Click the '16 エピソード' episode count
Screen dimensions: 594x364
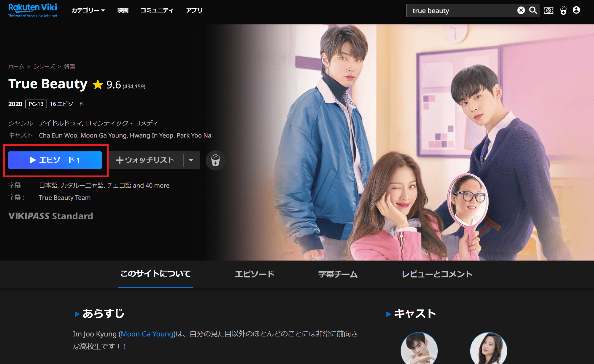67,104
